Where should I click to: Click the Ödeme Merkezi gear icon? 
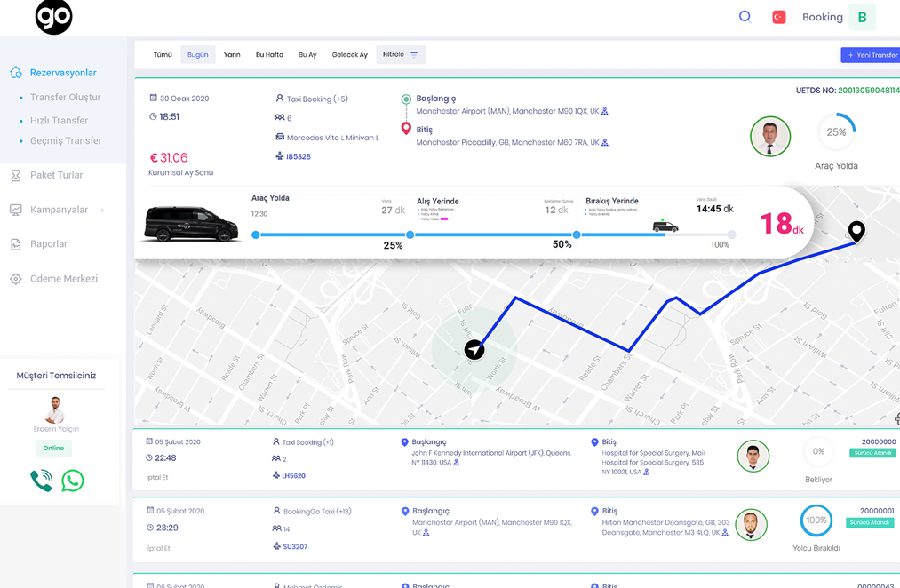[x=16, y=279]
